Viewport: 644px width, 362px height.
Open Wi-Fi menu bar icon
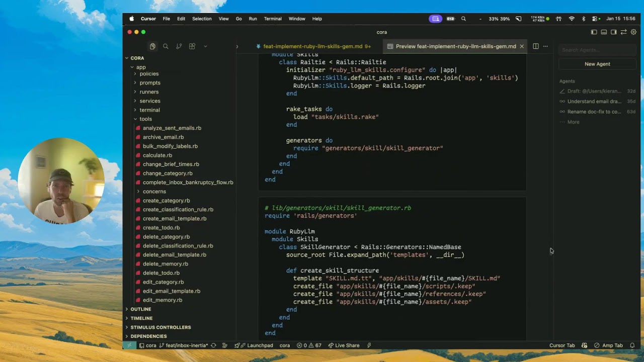tap(572, 19)
